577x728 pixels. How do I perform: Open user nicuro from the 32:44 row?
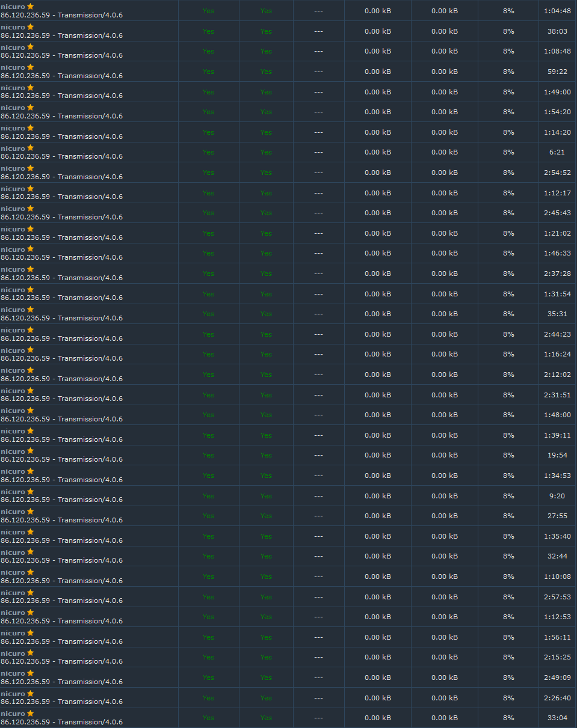point(13,552)
